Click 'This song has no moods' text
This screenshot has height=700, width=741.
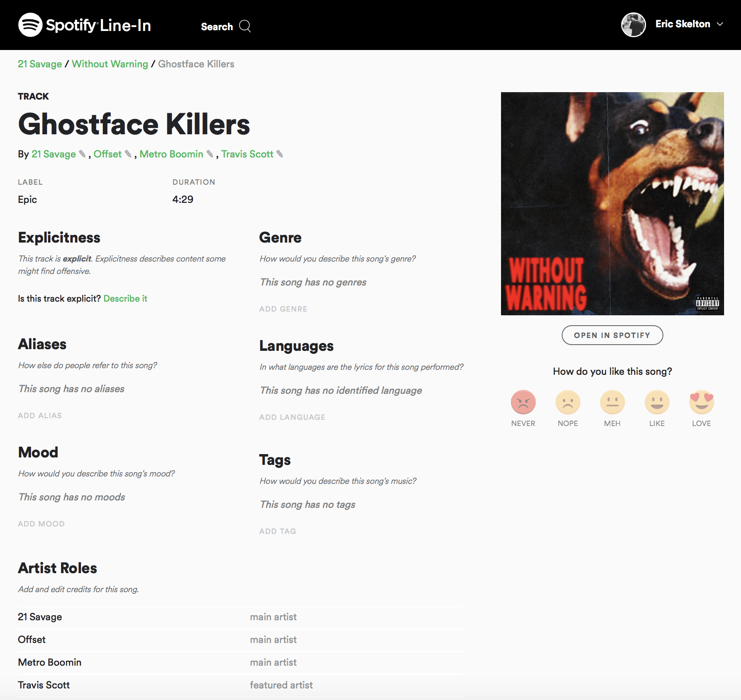72,497
